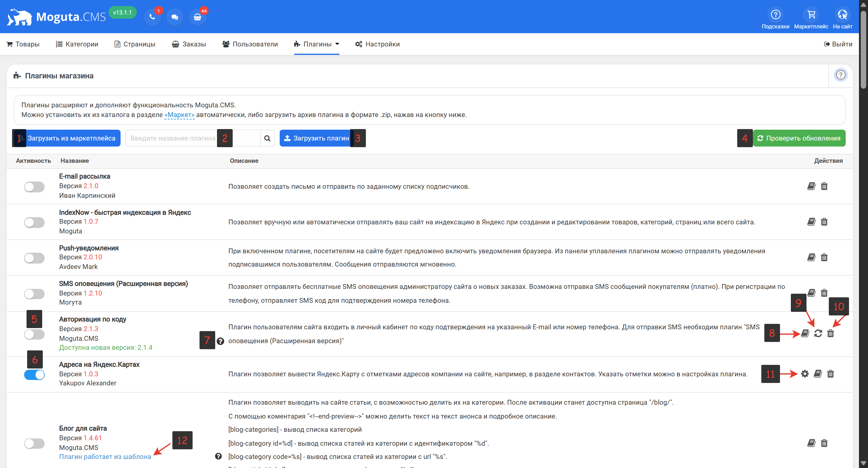Open documentation for Блог для сайта plugin
868x468 pixels.
pos(811,443)
